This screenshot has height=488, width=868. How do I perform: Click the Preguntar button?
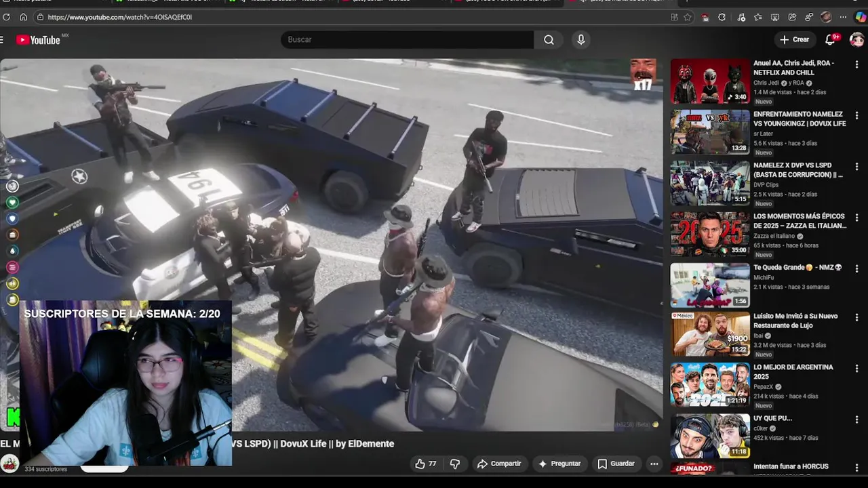pyautogui.click(x=559, y=464)
